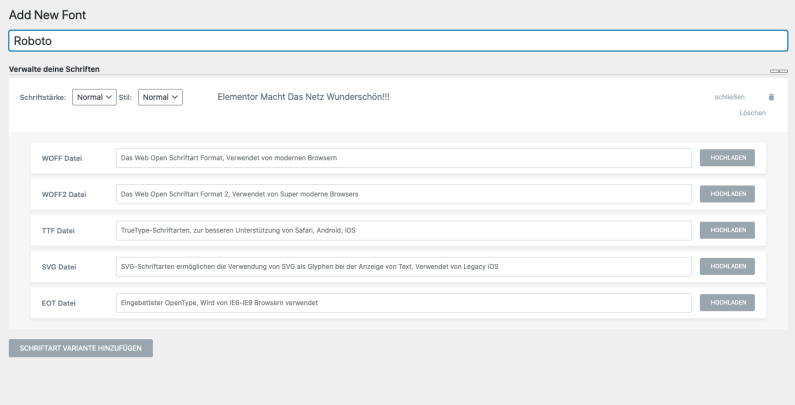Click the Verwalte deine Schriften title

(x=54, y=69)
